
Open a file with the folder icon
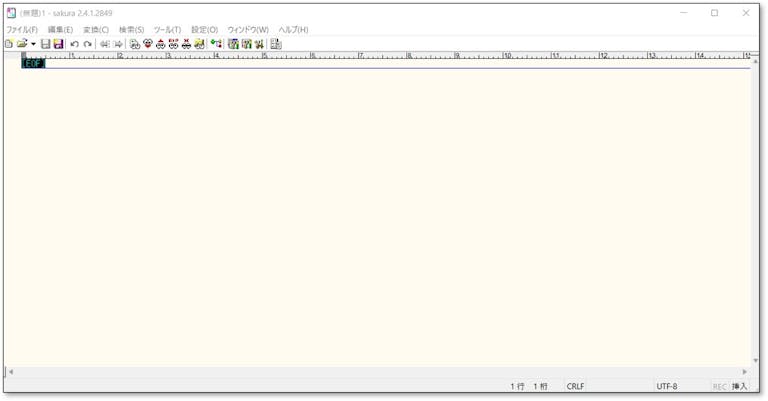tap(22, 44)
